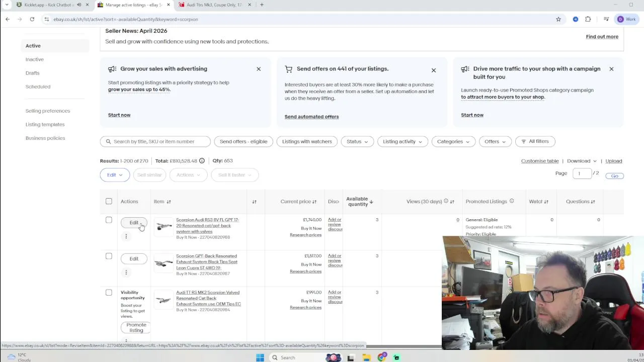Image resolution: width=644 pixels, height=362 pixels.
Task: Open more actions menu for Scorpion Audi RS3 listing
Action: click(x=126, y=236)
